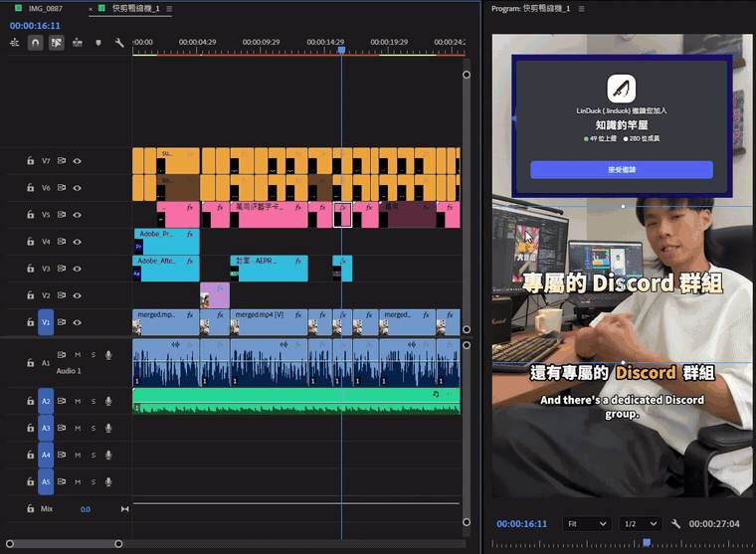This screenshot has width=756, height=554.
Task: Hide the V1 track output
Action: [x=78, y=322]
